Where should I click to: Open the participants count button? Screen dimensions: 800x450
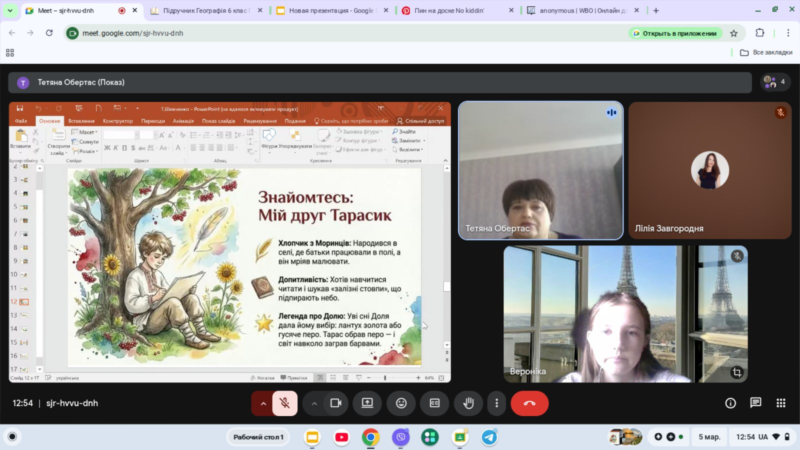[x=775, y=82]
